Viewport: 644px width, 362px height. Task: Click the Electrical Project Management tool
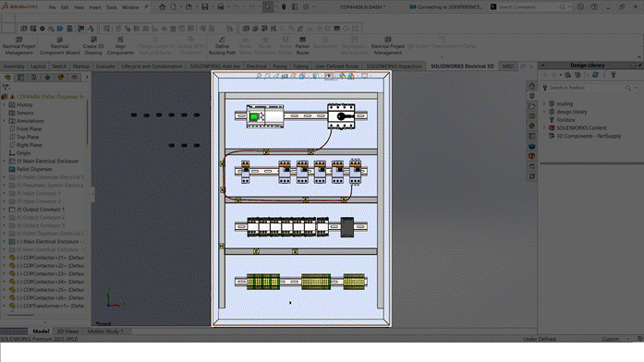18,45
